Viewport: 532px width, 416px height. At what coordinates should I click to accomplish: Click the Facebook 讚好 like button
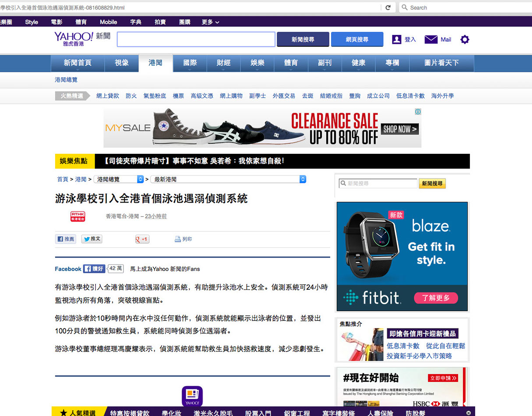click(94, 269)
